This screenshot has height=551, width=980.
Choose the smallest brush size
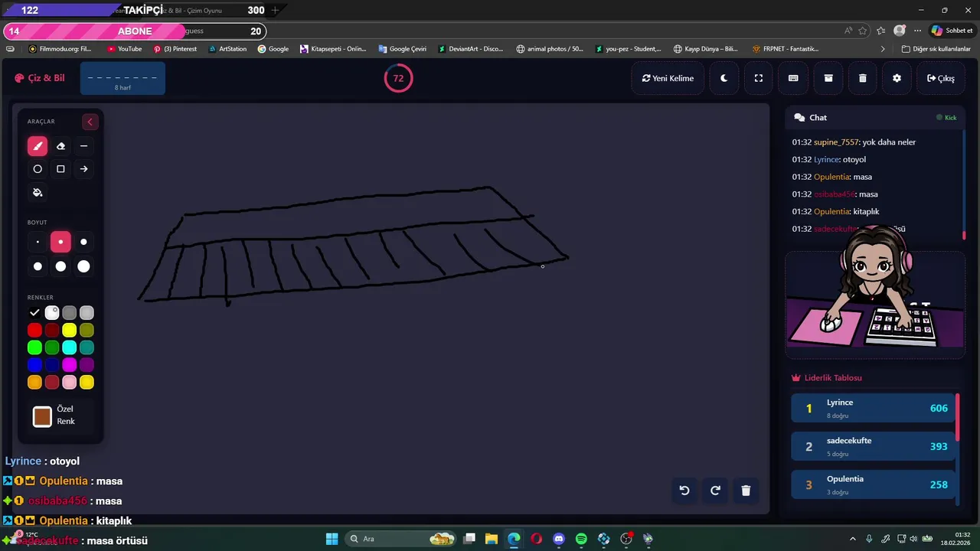coord(38,242)
